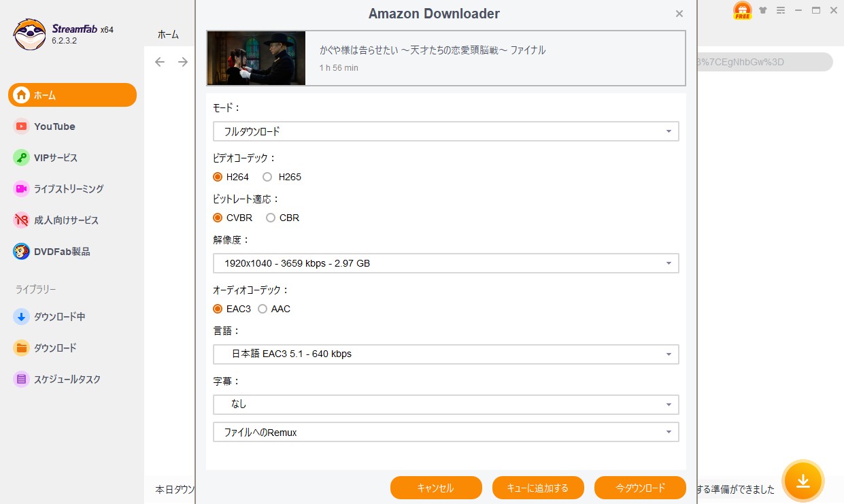Open the language dropdown 日本語 EAC3 5.1
The image size is (844, 504).
[x=446, y=354]
